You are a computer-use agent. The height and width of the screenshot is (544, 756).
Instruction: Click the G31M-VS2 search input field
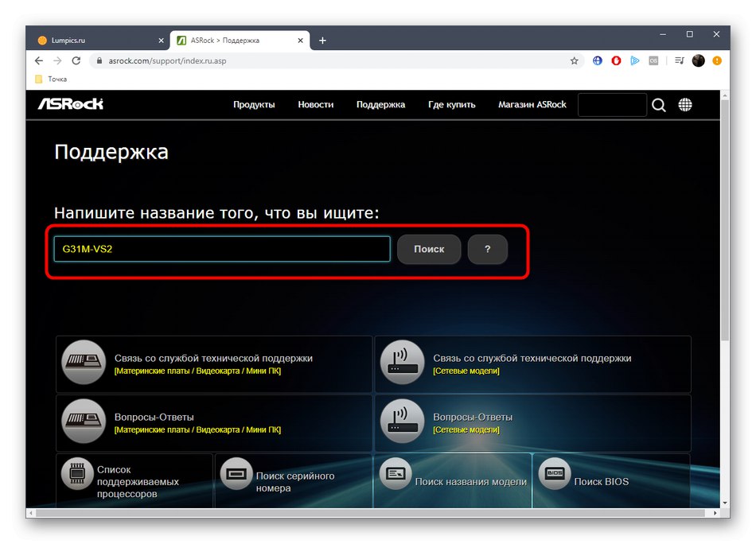[222, 249]
